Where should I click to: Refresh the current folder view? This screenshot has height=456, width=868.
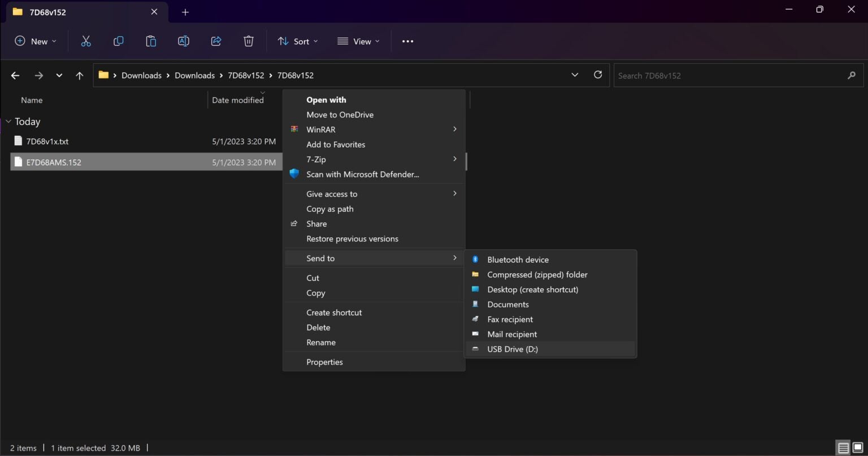pos(598,75)
